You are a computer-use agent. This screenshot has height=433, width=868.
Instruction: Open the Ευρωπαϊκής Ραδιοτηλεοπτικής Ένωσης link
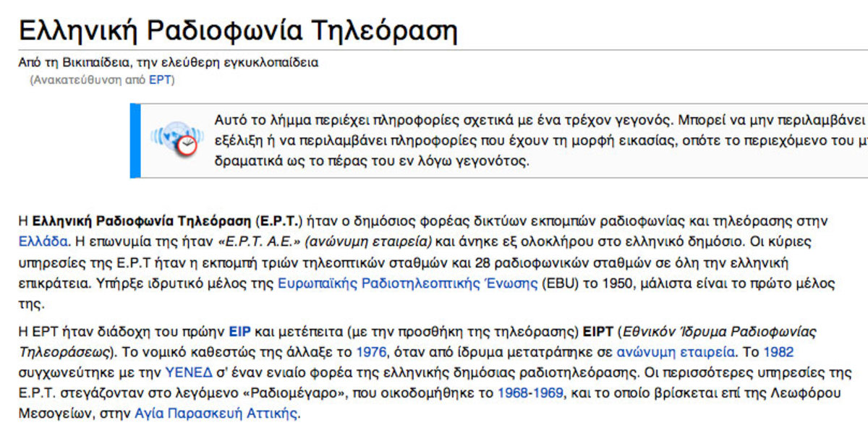tap(407, 283)
